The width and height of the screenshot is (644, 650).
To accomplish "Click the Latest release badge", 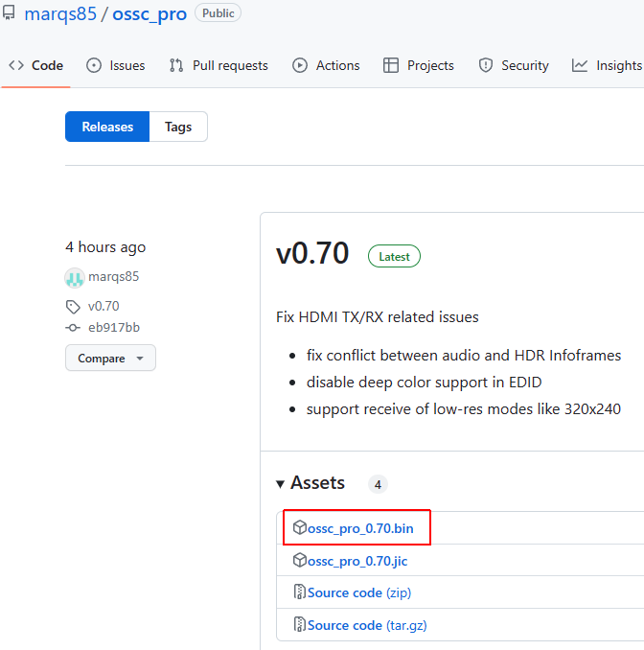I will [x=394, y=256].
